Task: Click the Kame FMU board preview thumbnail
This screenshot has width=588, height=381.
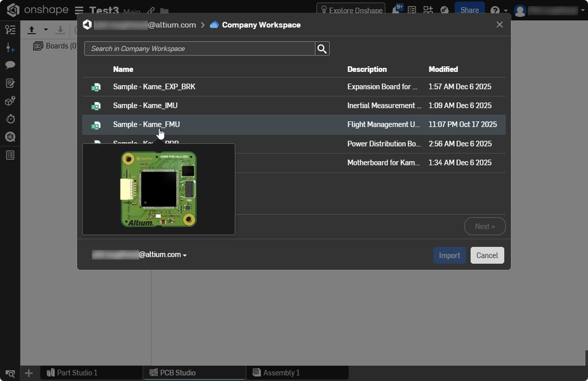Action: (x=159, y=189)
